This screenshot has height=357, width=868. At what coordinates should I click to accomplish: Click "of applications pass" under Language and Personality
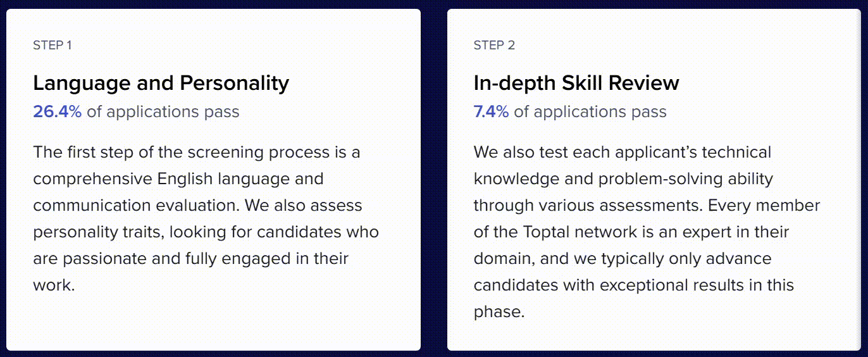click(163, 112)
